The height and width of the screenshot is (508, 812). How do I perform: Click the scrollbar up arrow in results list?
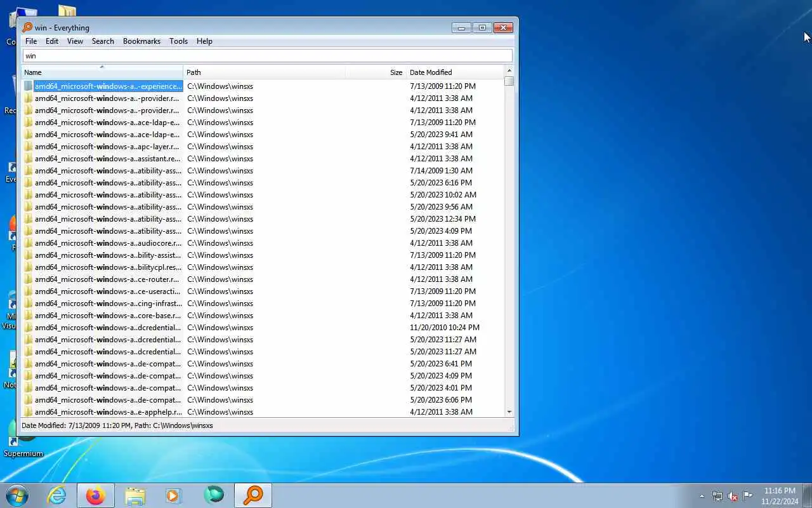(509, 70)
